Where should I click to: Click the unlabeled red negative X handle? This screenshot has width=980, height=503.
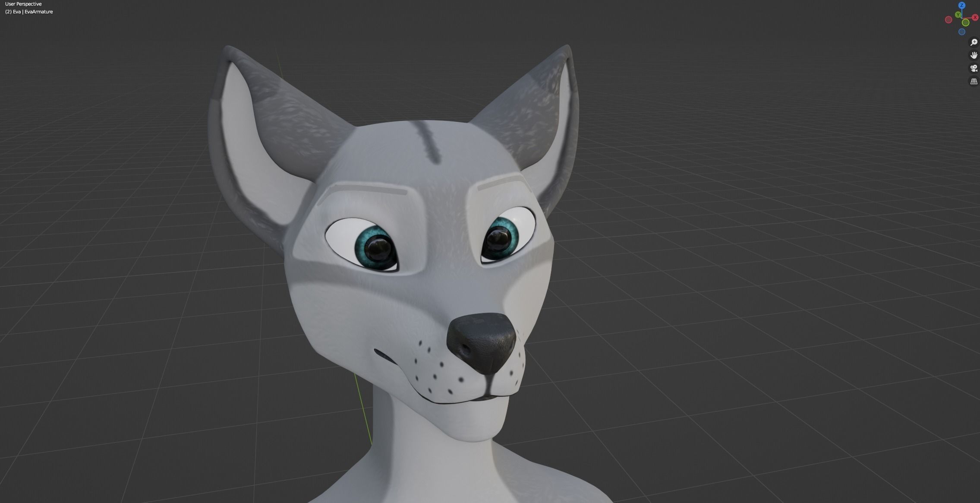pyautogui.click(x=948, y=19)
